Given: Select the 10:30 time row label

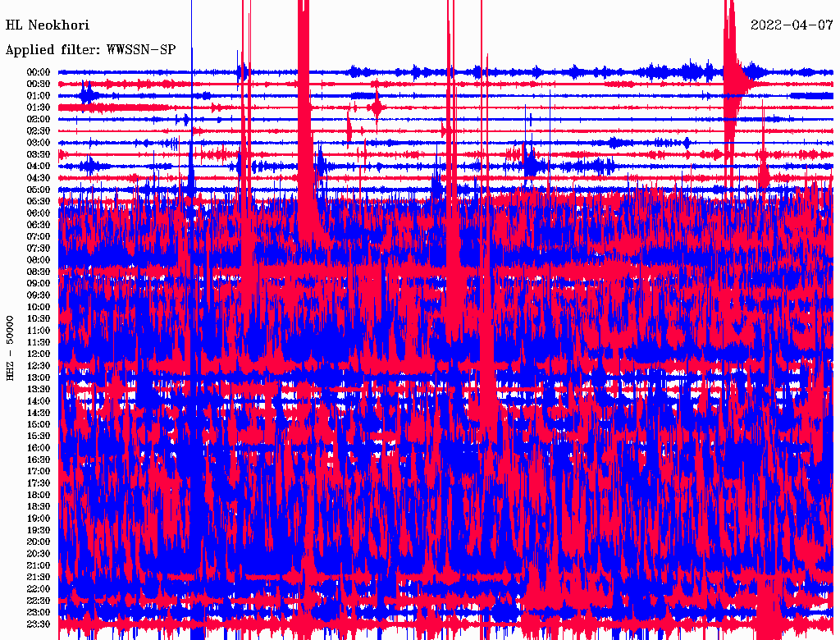Looking at the screenshot, I should point(39,318).
